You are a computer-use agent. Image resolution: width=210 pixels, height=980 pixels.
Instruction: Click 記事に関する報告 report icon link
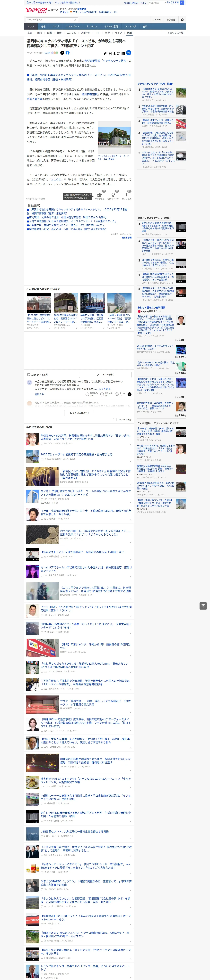pos(36,199)
